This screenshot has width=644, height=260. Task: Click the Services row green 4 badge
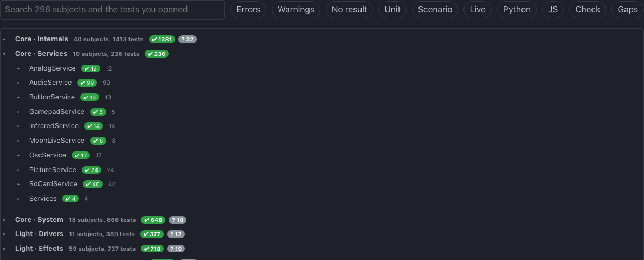[x=70, y=199]
